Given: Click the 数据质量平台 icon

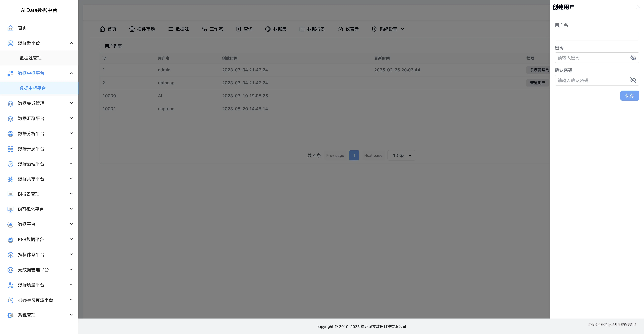Looking at the screenshot, I should (10, 285).
